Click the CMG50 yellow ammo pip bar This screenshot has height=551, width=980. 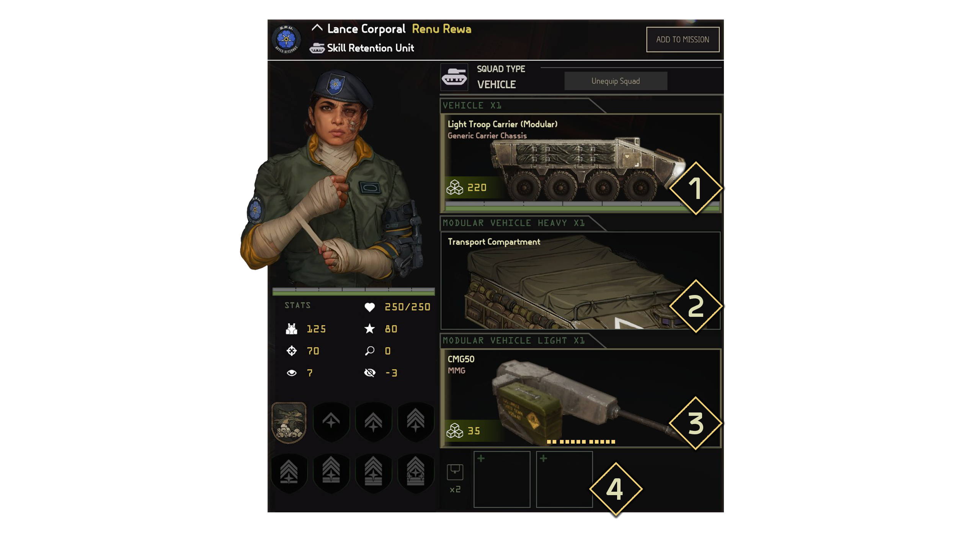[581, 442]
